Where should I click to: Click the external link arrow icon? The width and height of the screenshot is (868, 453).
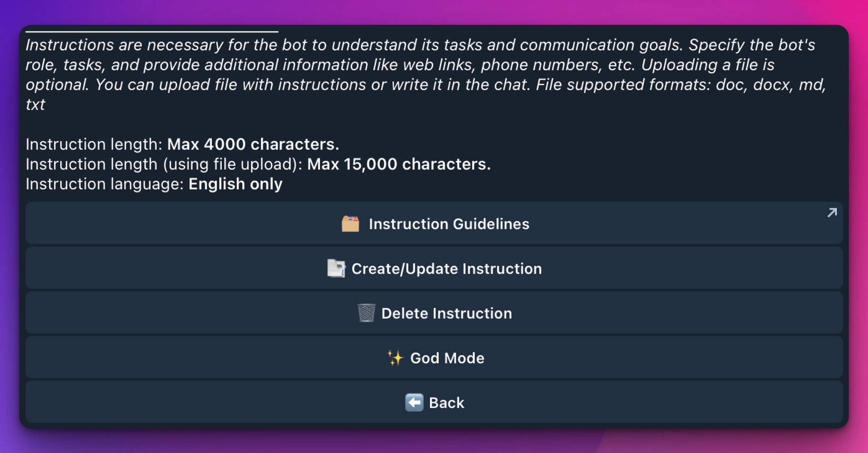tap(832, 213)
